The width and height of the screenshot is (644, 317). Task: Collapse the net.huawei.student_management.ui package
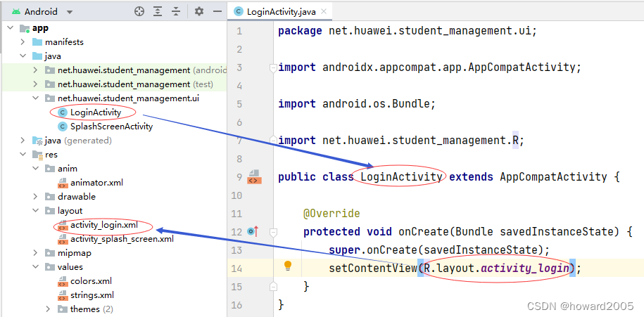click(36, 98)
